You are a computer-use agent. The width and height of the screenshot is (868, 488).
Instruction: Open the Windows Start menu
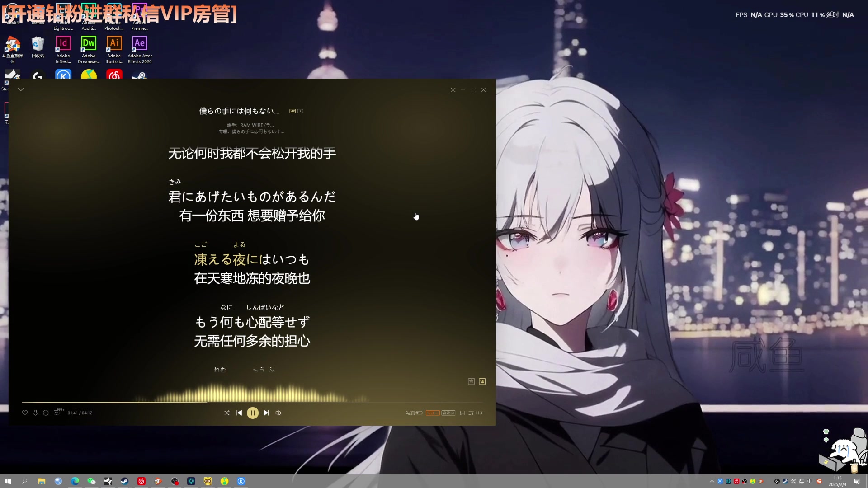(x=8, y=481)
